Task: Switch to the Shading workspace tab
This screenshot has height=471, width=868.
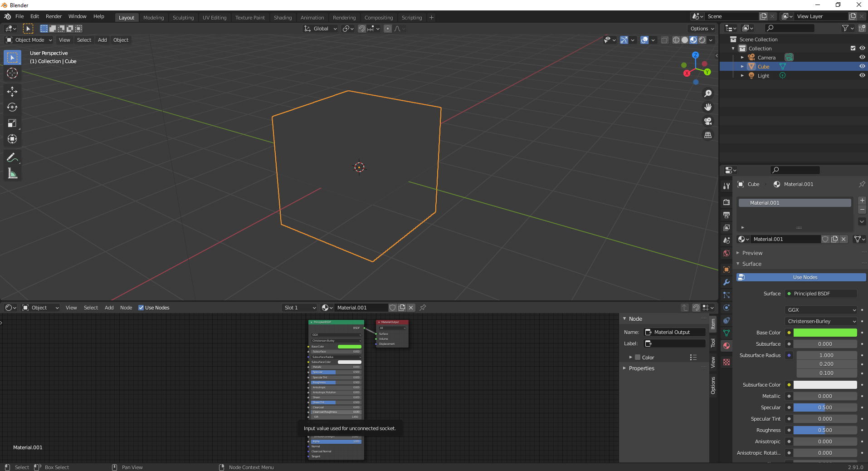Action: pos(283,18)
